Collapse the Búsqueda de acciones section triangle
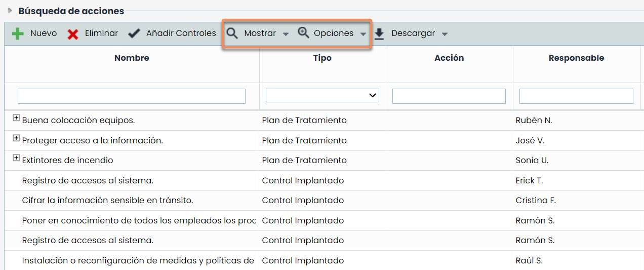The width and height of the screenshot is (644, 270). coord(10,10)
